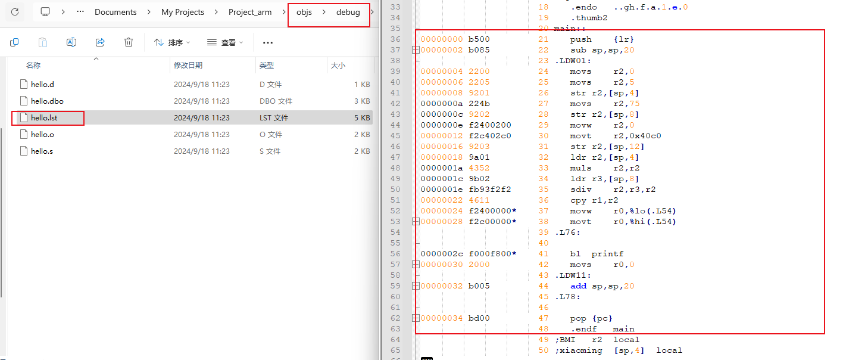Collapse fold marker at editor line 62
Viewport: 868px width, 360px height.
(x=416, y=318)
